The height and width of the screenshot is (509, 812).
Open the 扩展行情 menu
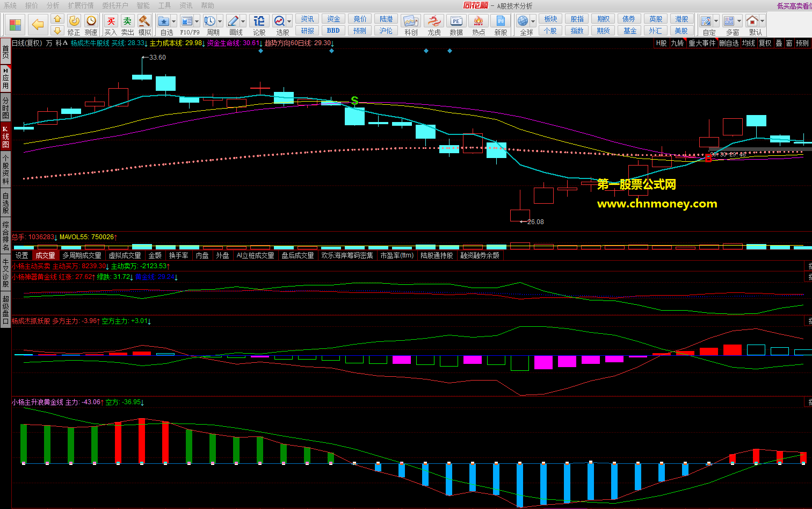(81, 5)
